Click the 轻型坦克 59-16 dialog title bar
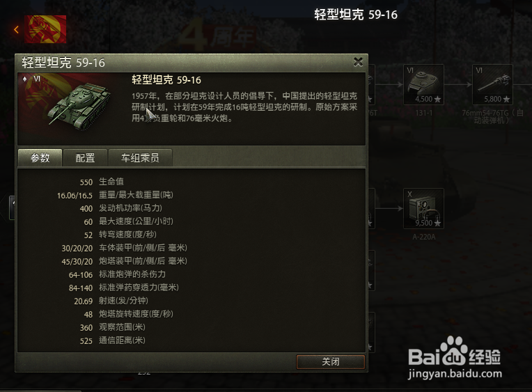 [x=191, y=63]
